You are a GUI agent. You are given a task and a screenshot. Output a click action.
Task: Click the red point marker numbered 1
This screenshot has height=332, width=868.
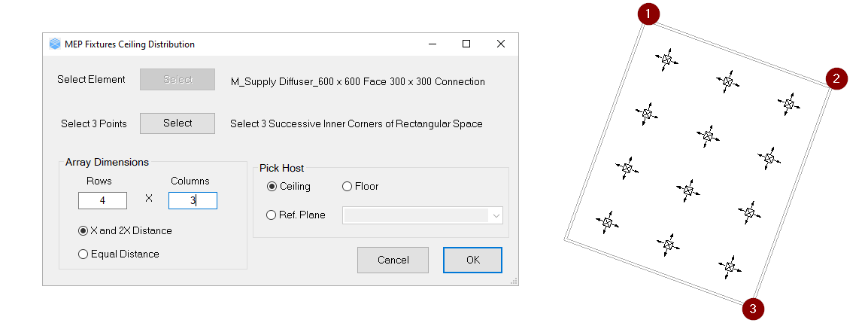(648, 13)
